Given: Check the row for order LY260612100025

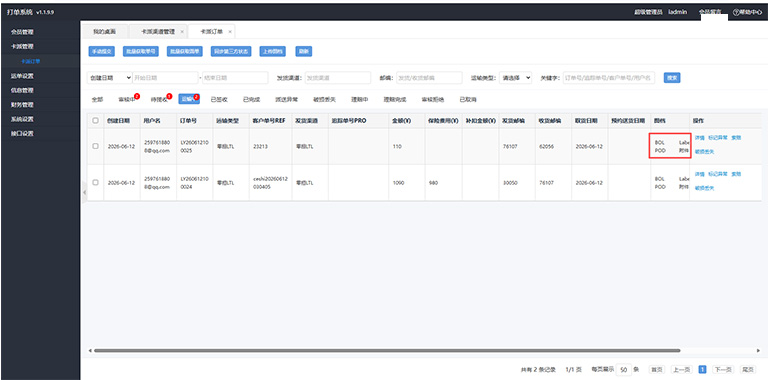Looking at the screenshot, I should [95, 146].
